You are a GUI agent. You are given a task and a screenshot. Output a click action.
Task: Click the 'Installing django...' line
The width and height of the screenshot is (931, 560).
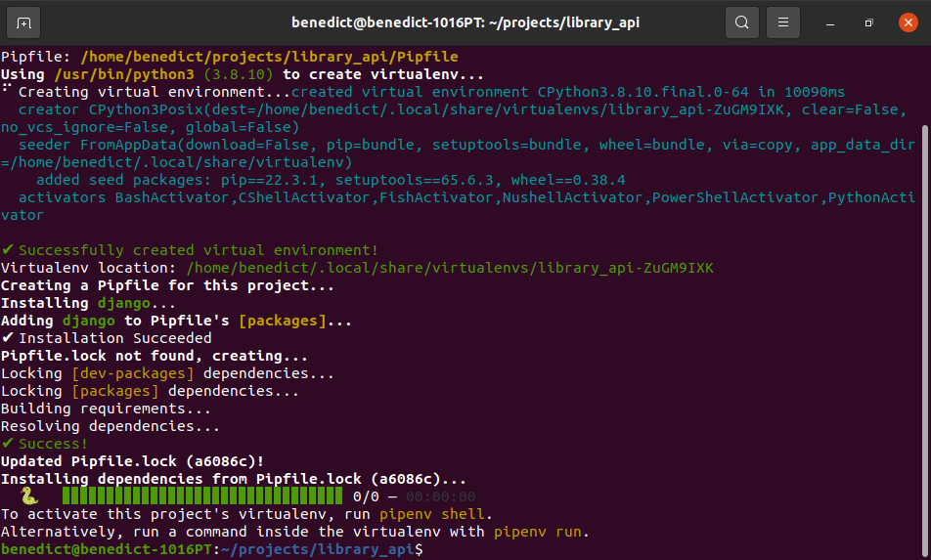point(88,303)
